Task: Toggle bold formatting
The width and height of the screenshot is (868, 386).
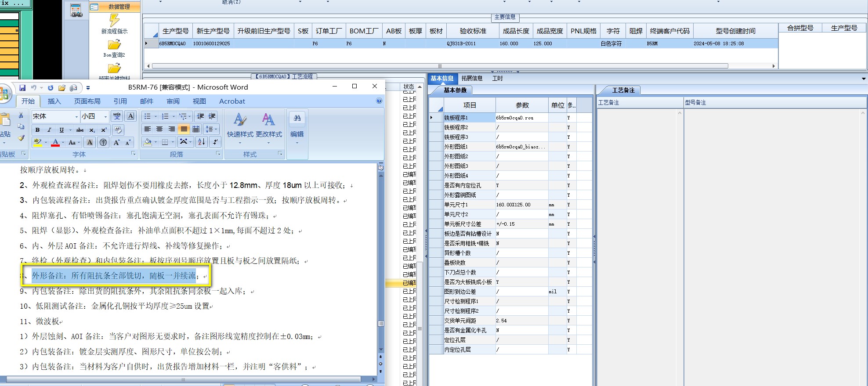Action: tap(37, 130)
